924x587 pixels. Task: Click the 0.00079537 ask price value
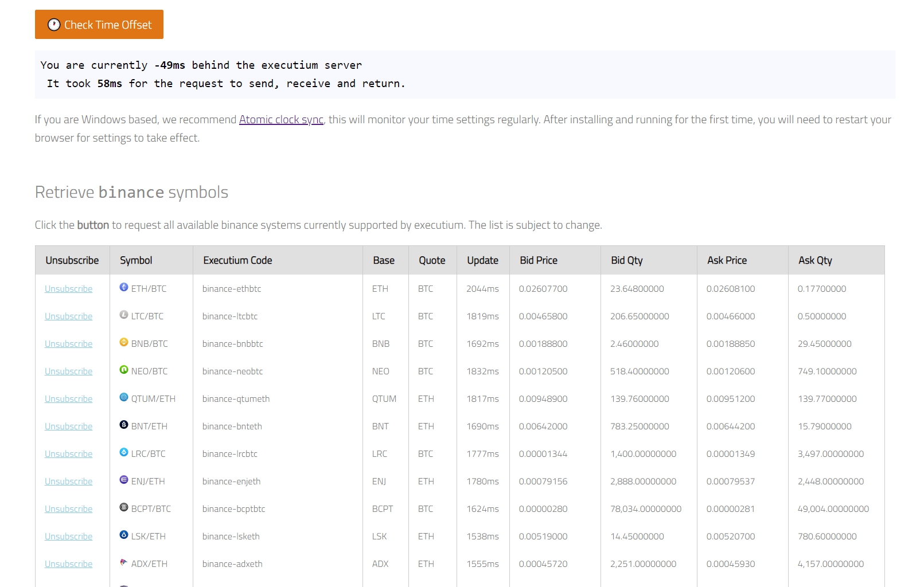pyautogui.click(x=731, y=482)
